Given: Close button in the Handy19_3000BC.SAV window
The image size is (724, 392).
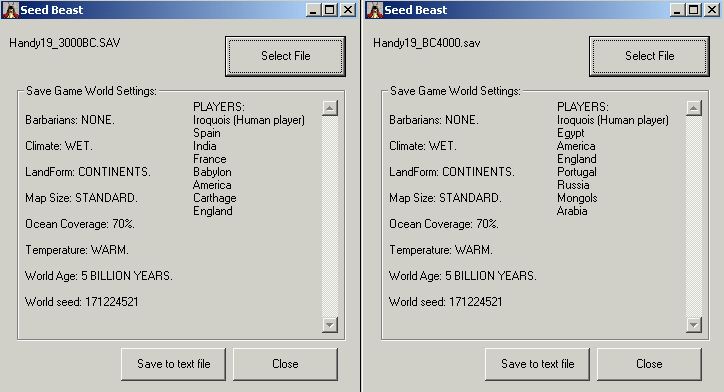Looking at the screenshot, I should coord(285,364).
